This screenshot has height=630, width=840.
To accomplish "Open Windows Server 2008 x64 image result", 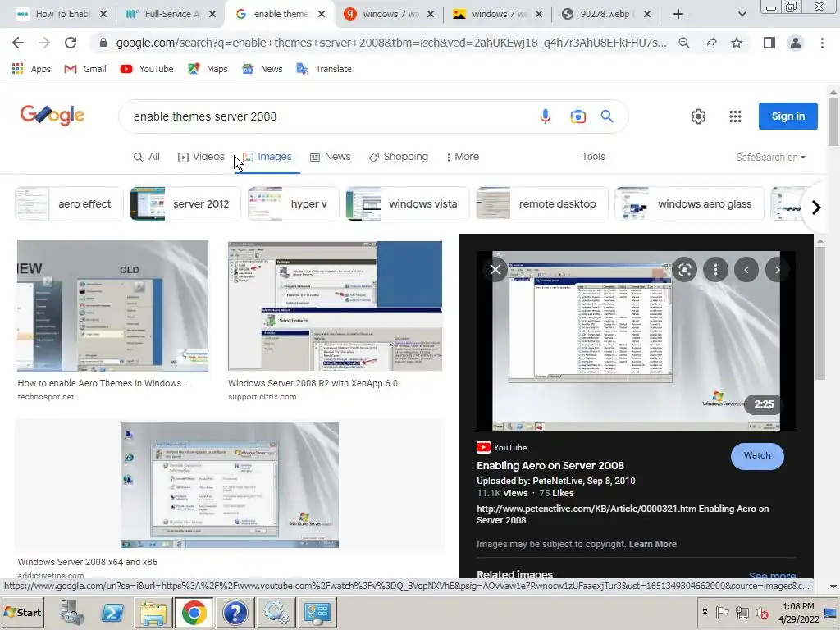I will pyautogui.click(x=230, y=485).
